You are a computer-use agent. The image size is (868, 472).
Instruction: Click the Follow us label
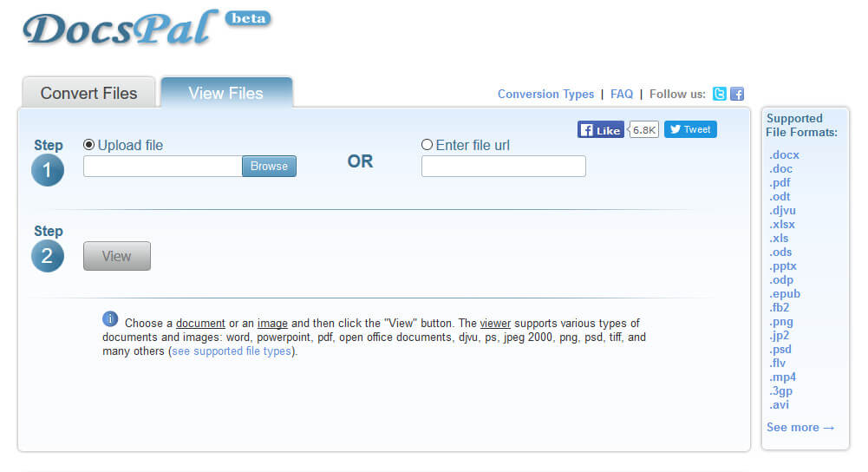coord(677,95)
